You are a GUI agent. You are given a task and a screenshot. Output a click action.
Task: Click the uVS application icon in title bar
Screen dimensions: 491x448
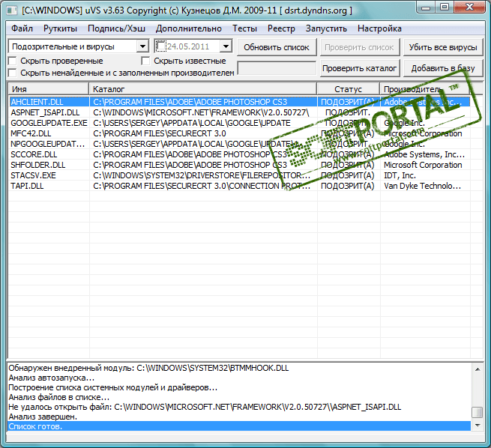point(12,10)
